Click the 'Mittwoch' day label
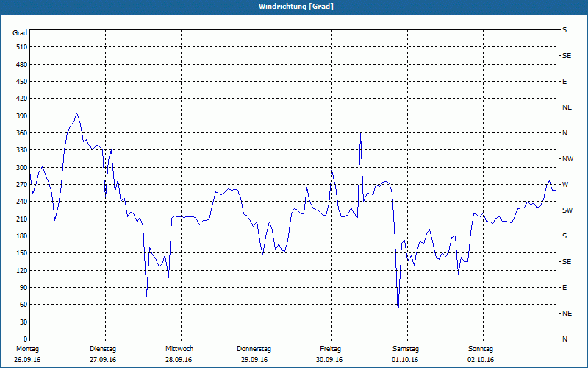 [179, 349]
